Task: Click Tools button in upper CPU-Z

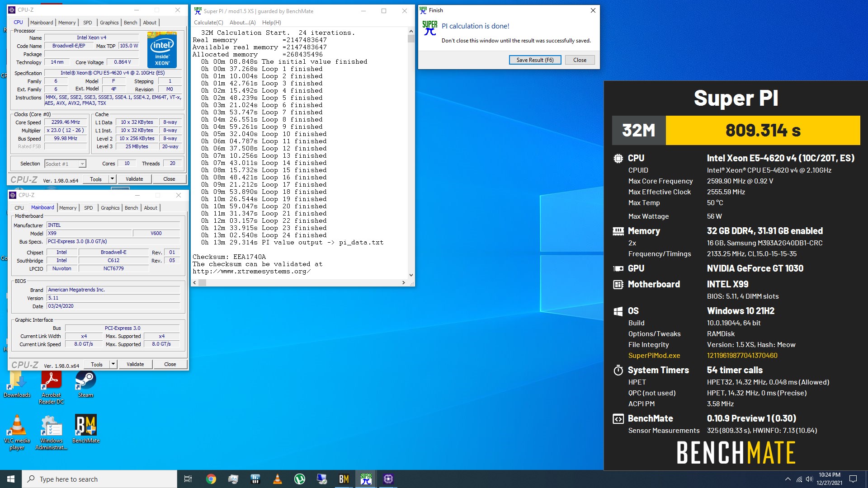Action: click(96, 179)
